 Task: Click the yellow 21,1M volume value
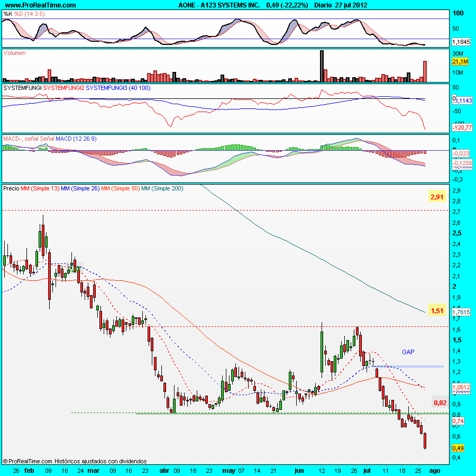pos(460,62)
